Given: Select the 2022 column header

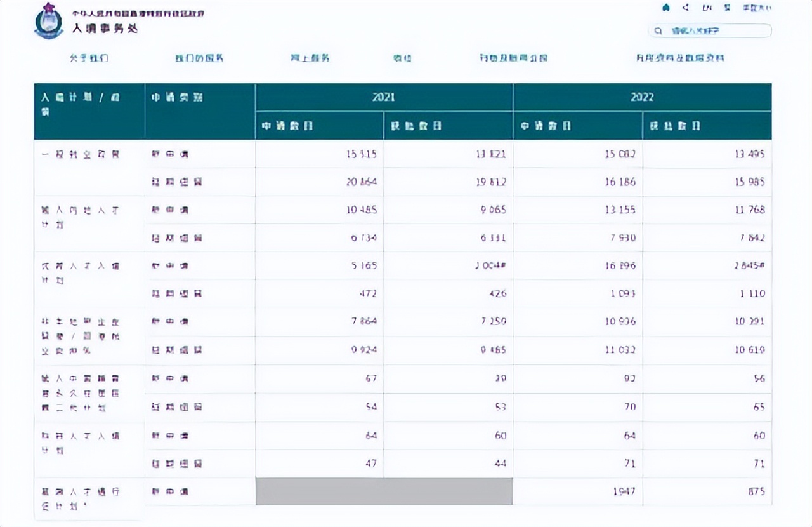Looking at the screenshot, I should point(643,97).
